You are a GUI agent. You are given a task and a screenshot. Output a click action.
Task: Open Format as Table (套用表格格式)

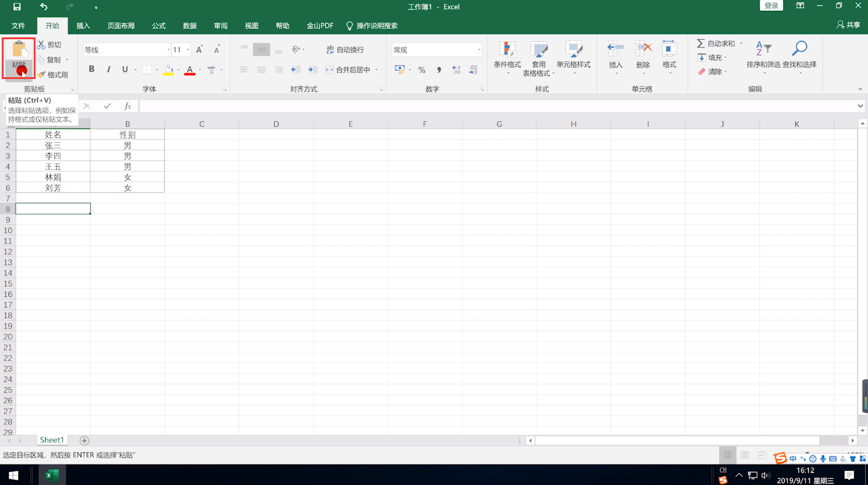(x=538, y=59)
